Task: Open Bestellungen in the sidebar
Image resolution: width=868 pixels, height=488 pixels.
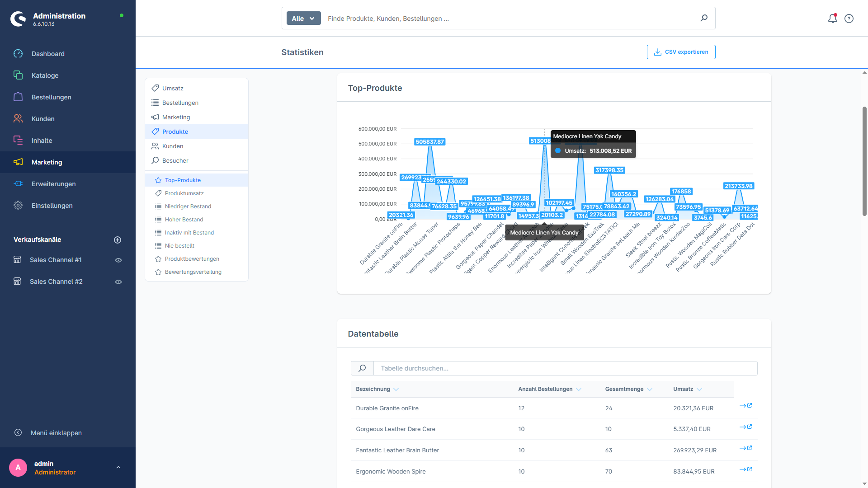Action: [x=51, y=97]
